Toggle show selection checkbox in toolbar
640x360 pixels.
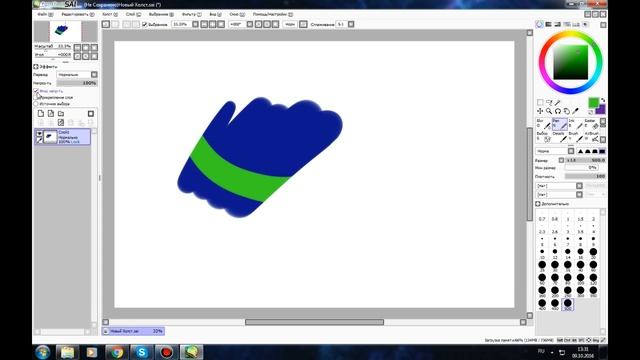click(x=144, y=24)
